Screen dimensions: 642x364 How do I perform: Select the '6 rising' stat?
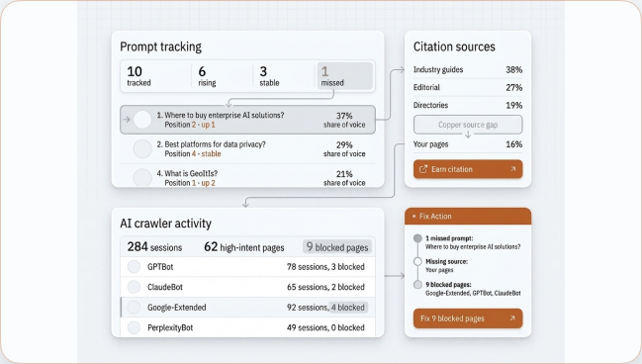click(207, 76)
